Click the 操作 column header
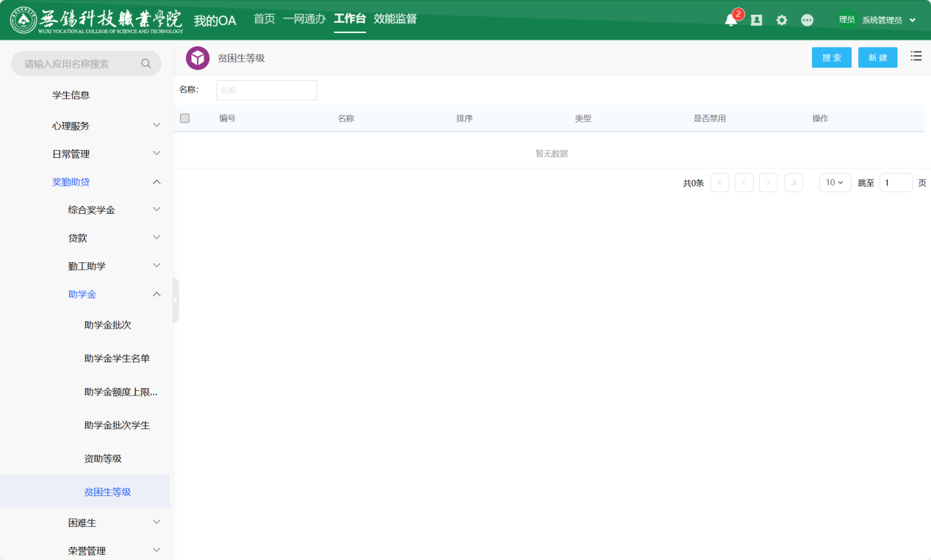Viewport: 931px width, 560px height. pos(820,118)
